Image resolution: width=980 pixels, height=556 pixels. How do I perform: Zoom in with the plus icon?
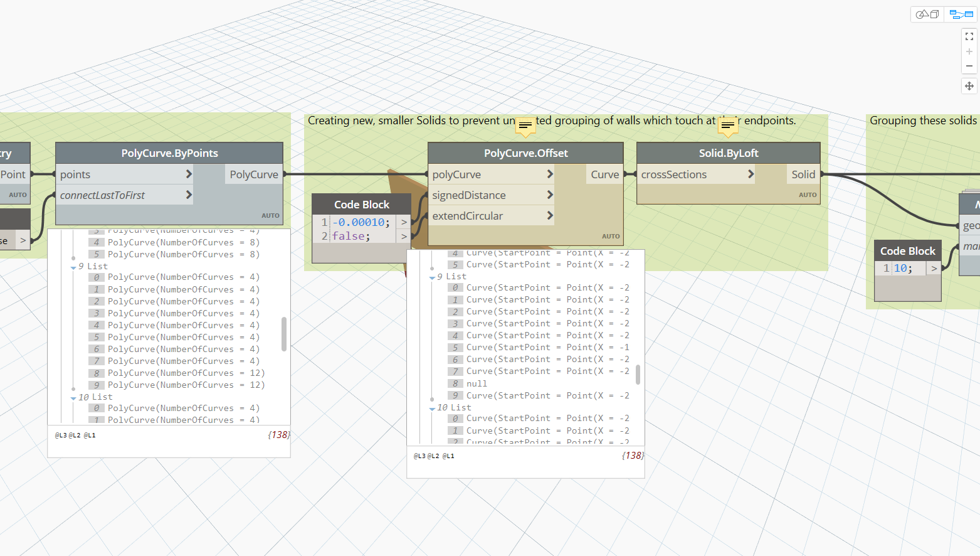point(969,51)
